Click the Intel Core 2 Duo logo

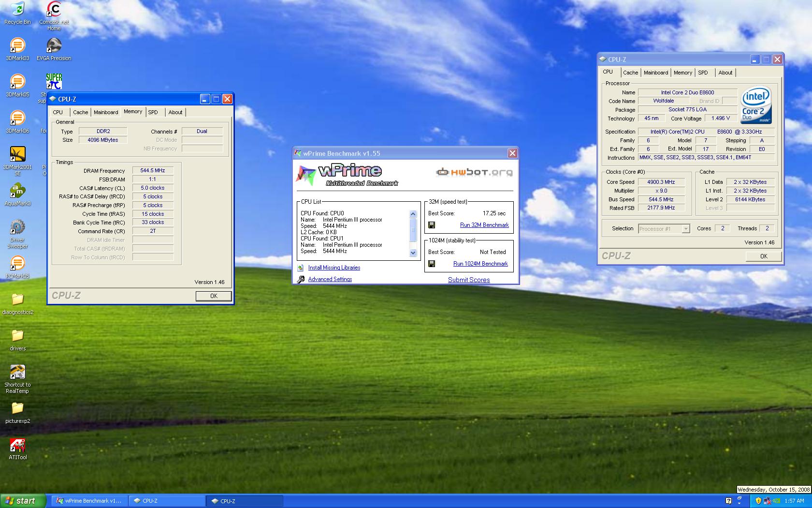click(x=756, y=105)
